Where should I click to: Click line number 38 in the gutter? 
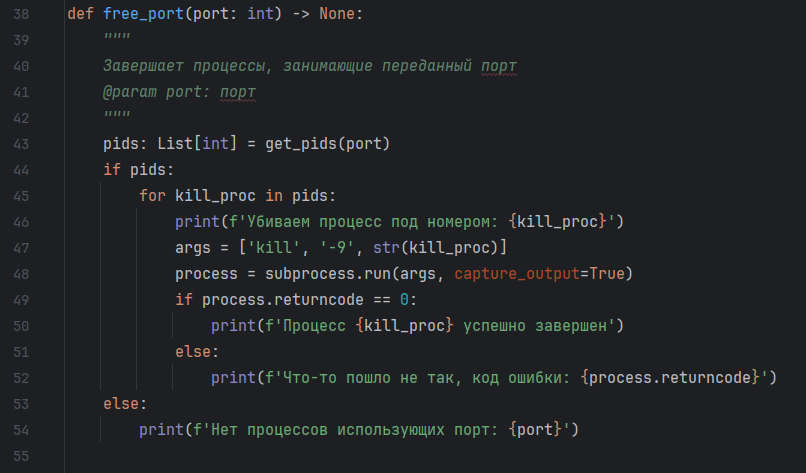click(x=21, y=14)
